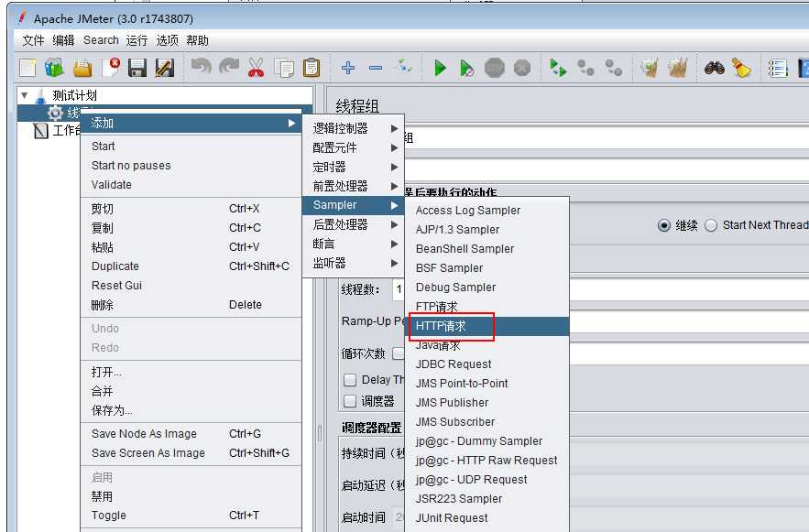
Task: Click the Remote Start All icon
Action: coord(558,68)
